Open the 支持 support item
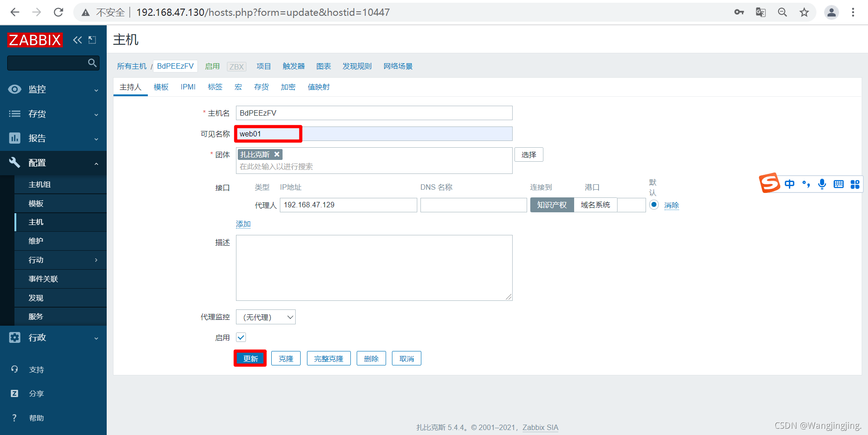 36,370
